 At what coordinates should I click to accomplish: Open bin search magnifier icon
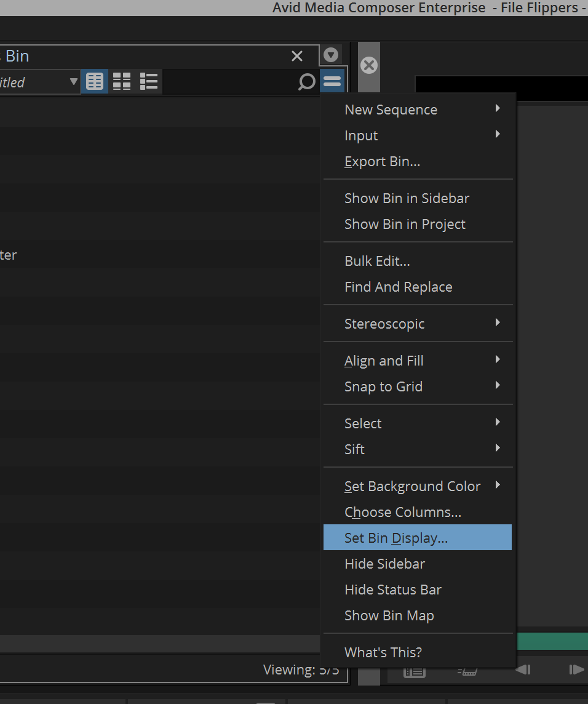pyautogui.click(x=307, y=82)
